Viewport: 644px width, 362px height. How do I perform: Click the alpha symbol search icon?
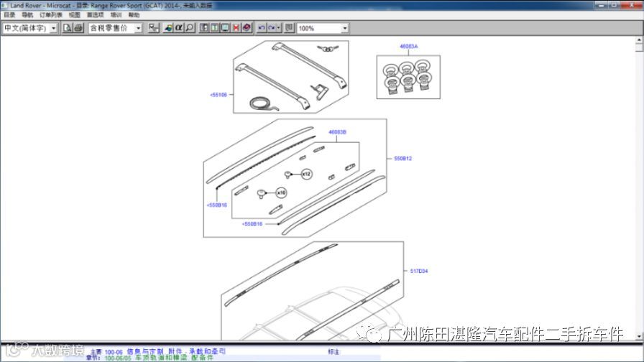(179, 28)
